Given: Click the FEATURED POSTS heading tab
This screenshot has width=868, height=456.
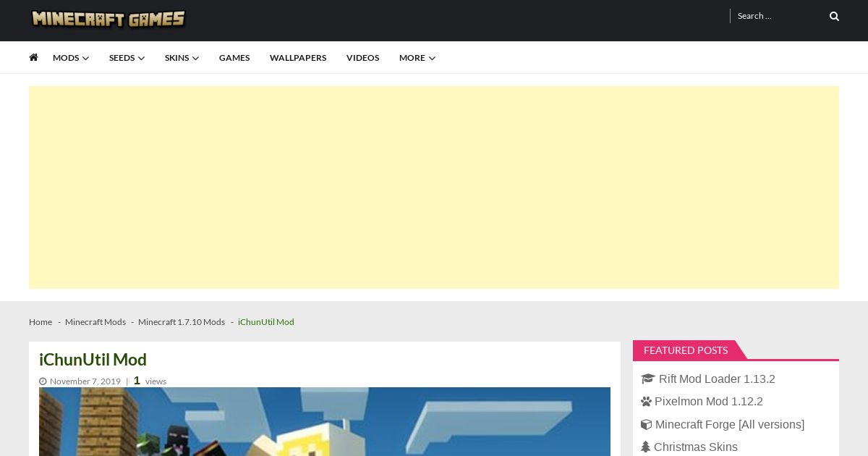Looking at the screenshot, I should [x=686, y=350].
